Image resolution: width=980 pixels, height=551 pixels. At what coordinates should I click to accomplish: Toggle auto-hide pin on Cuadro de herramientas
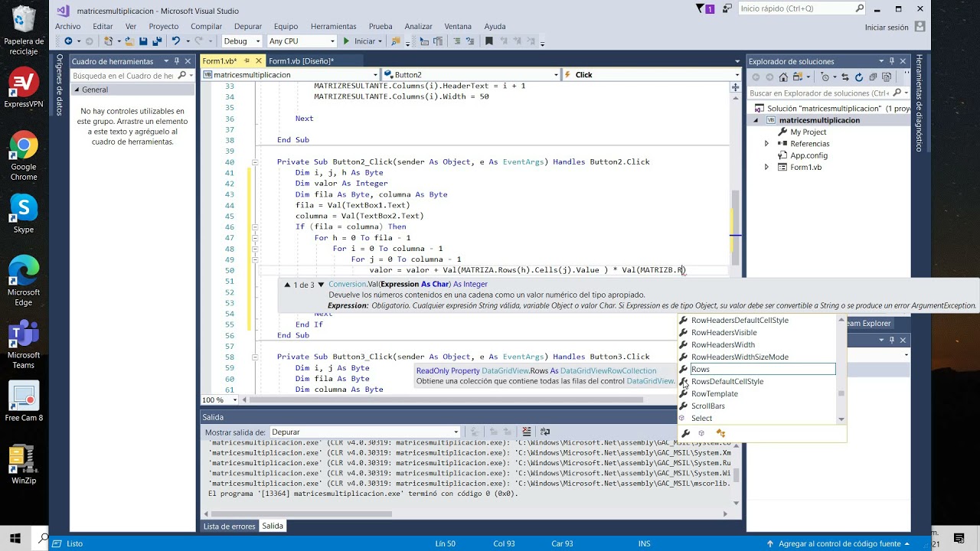pos(177,61)
